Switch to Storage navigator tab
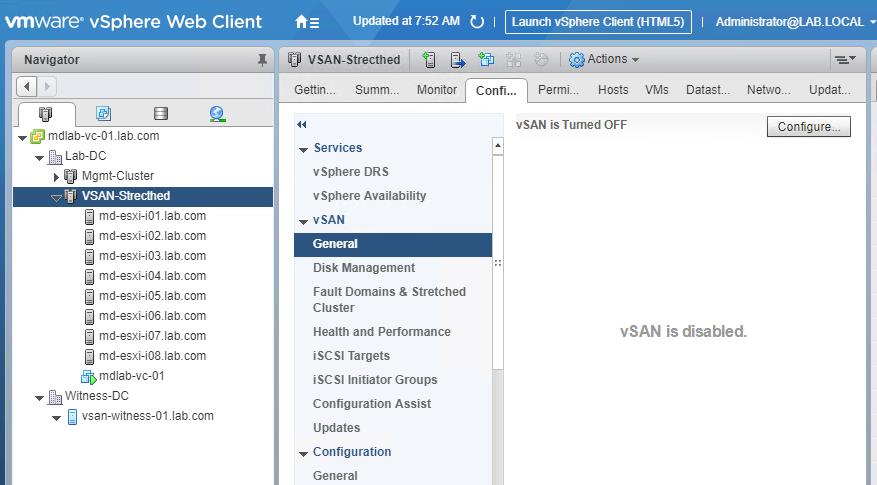 pos(161,114)
